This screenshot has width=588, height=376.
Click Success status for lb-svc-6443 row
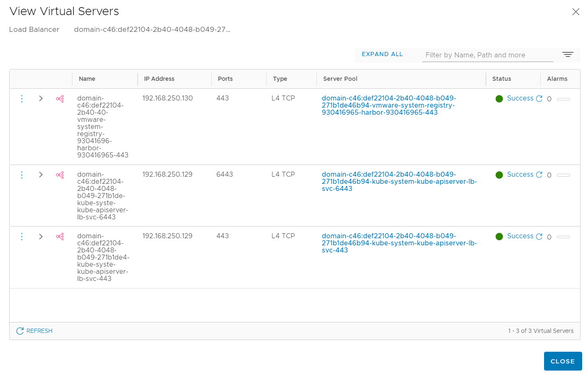click(x=520, y=175)
